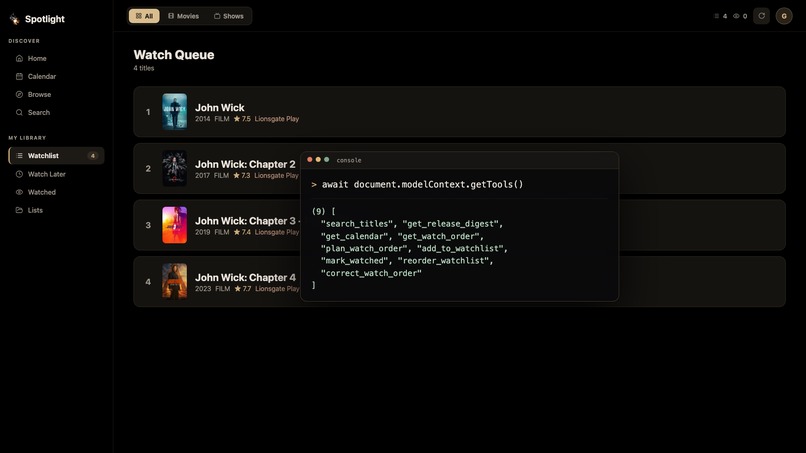806x453 pixels.
Task: Click "get_release_digest" in console output
Action: 450,224
